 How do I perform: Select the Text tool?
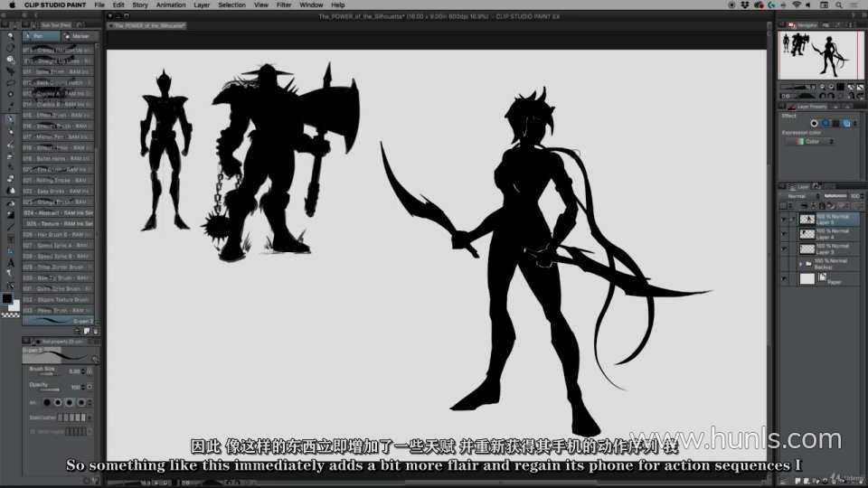click(10, 262)
